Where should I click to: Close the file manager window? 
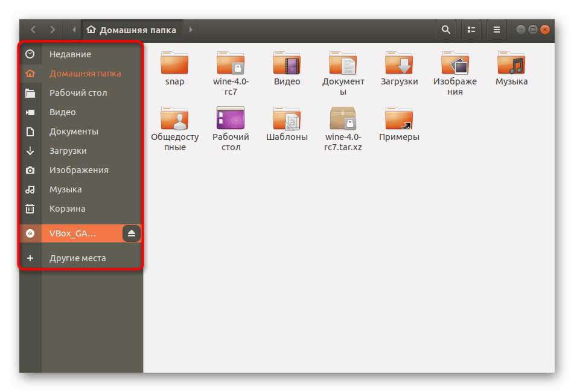coord(545,30)
